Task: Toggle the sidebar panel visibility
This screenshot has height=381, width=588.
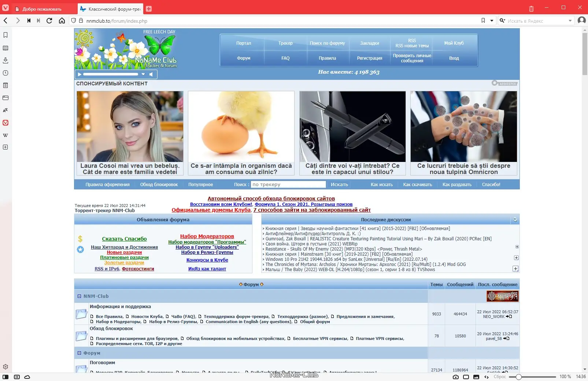Action: point(5,376)
